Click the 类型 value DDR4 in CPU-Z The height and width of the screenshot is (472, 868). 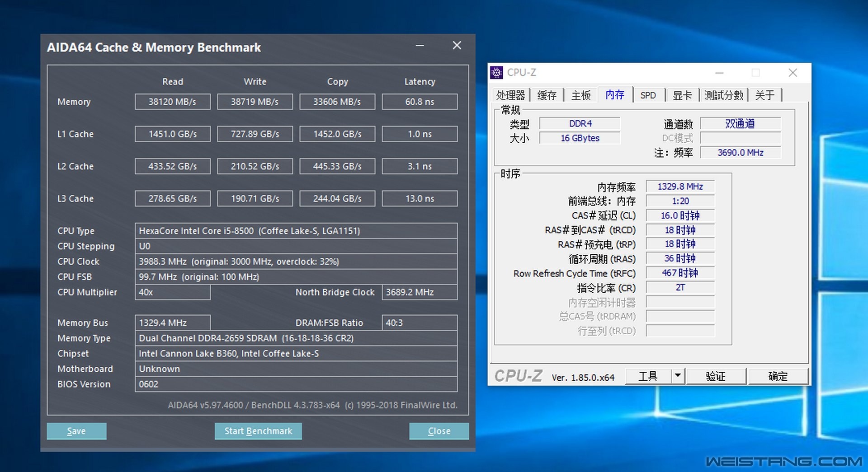tap(580, 123)
